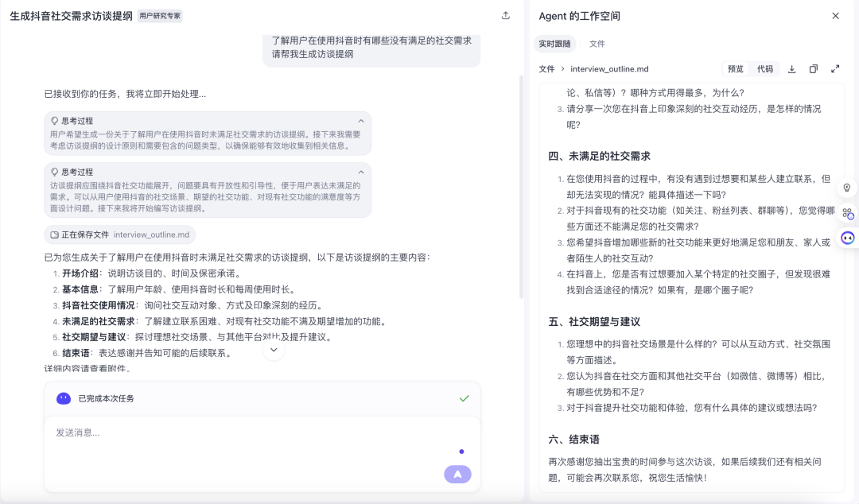Open the apps grid icon on right edge
The width and height of the screenshot is (859, 504).
848,213
